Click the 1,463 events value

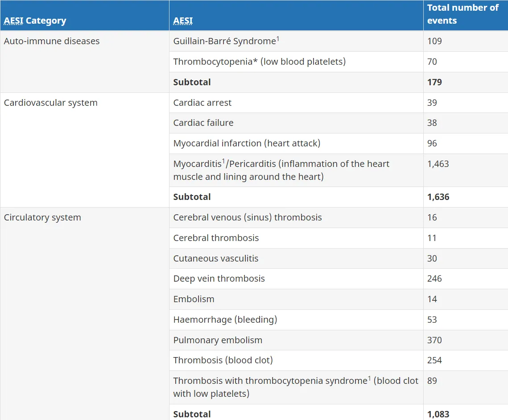point(438,164)
